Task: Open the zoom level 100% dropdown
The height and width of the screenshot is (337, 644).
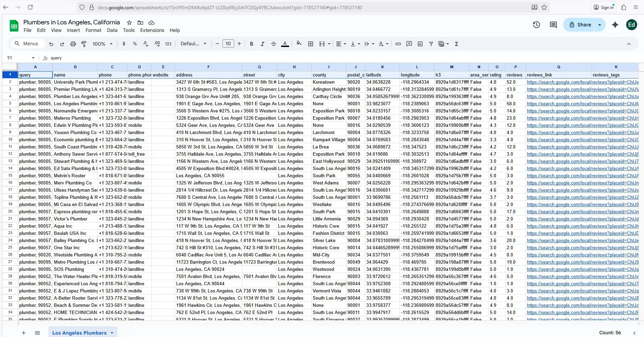Action: point(102,44)
